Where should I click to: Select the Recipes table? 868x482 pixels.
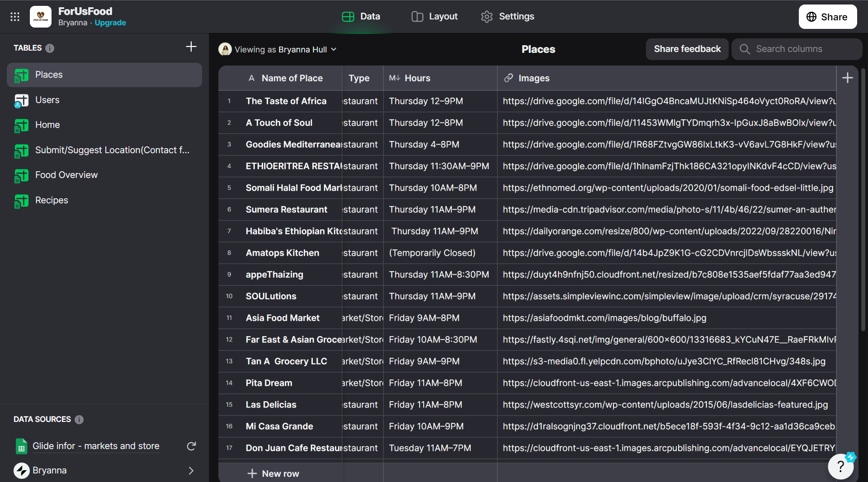pos(104,201)
